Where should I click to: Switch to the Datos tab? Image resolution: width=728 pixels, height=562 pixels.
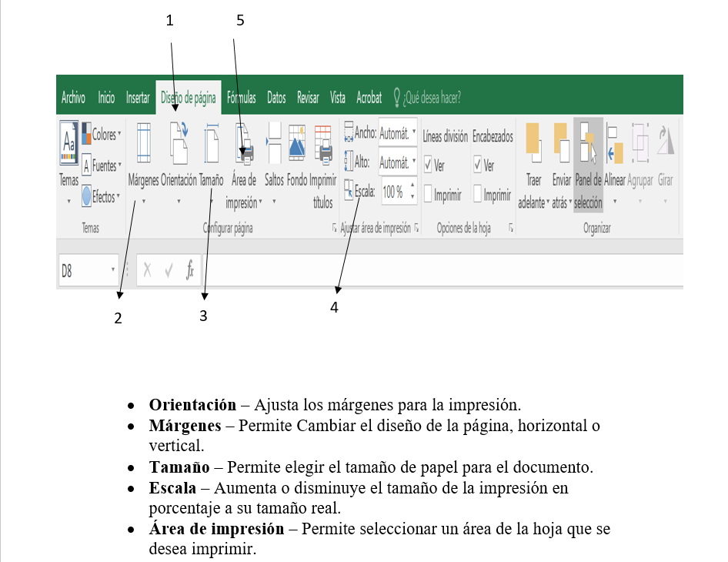click(276, 98)
